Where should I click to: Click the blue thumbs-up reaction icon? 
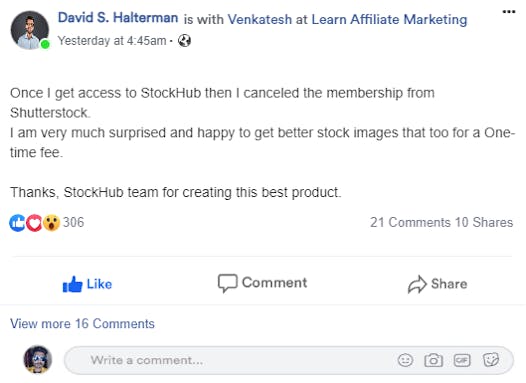coord(17,223)
